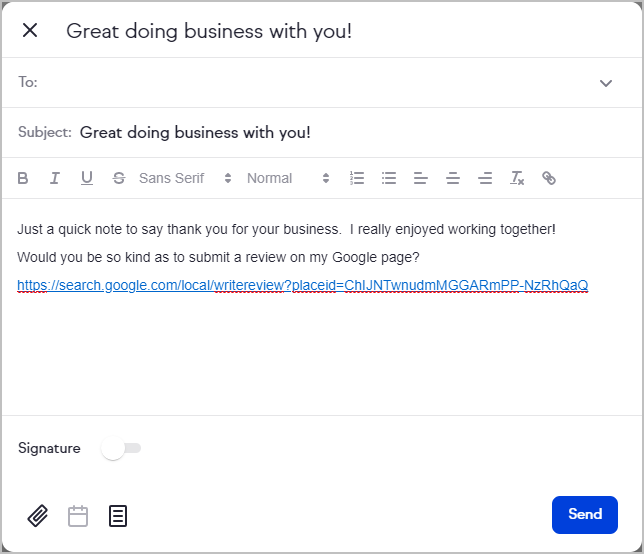Expand recipient options chevron in To row
Screen dimensions: 644x554
click(x=606, y=83)
